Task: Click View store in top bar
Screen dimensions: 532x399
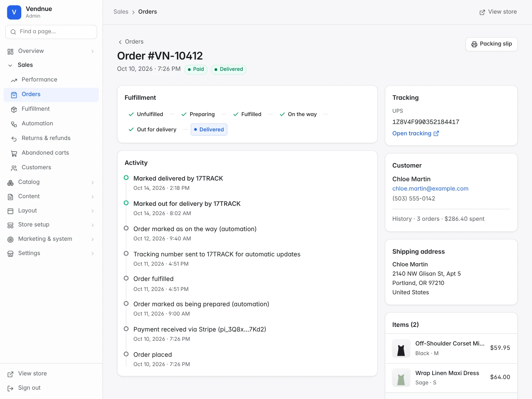Action: [498, 12]
